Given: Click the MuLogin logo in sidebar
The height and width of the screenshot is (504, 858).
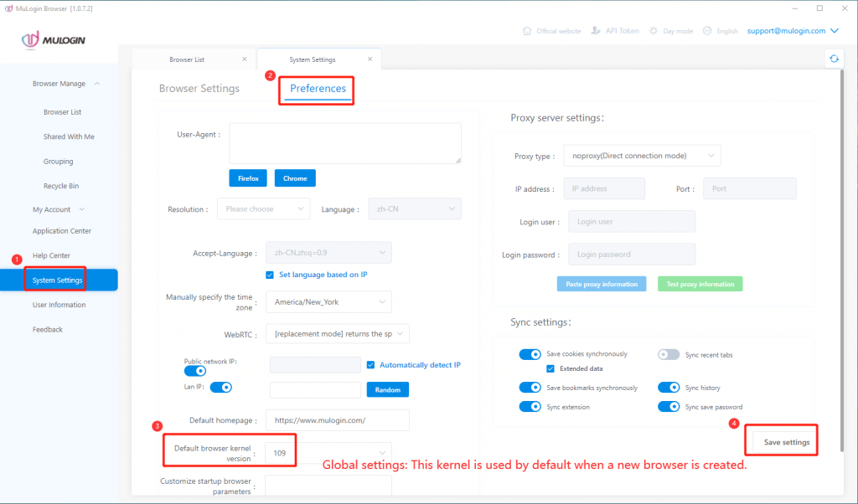Looking at the screenshot, I should pos(53,40).
